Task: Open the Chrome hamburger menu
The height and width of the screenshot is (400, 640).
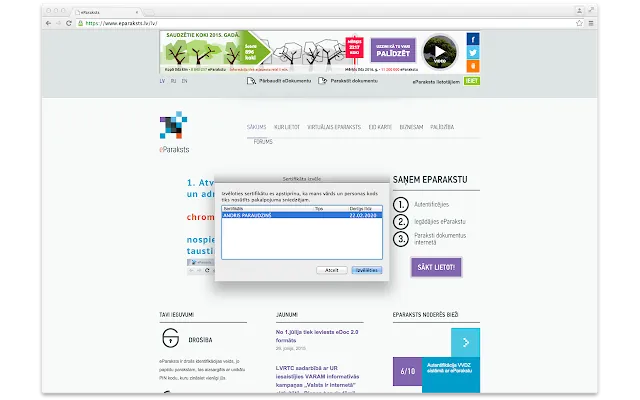Action: click(591, 23)
